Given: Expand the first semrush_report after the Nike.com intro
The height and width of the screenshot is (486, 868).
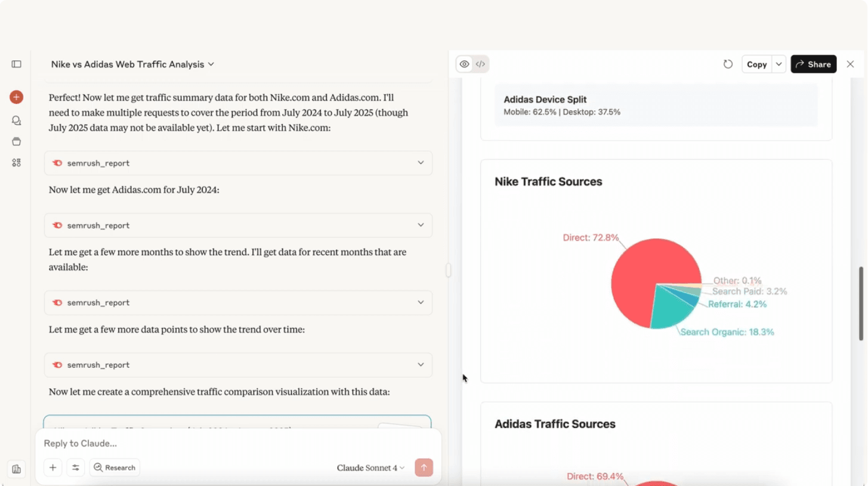Looking at the screenshot, I should pos(238,163).
